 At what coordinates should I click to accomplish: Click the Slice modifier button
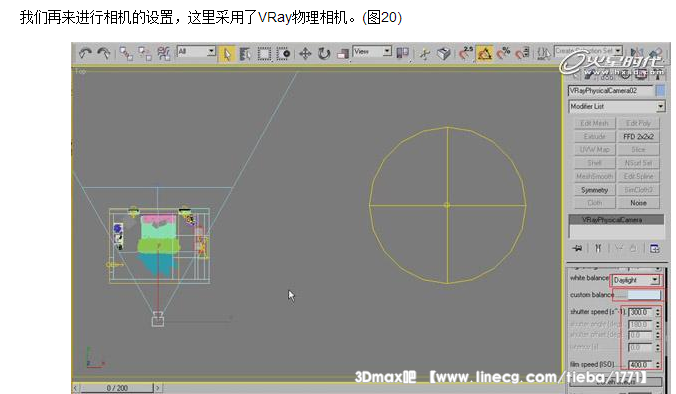point(638,150)
